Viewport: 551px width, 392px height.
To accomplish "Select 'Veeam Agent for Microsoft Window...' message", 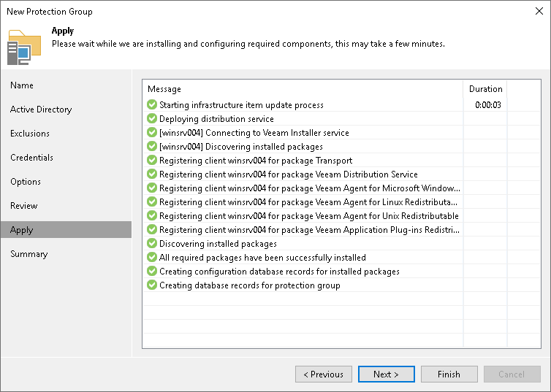I will click(310, 188).
